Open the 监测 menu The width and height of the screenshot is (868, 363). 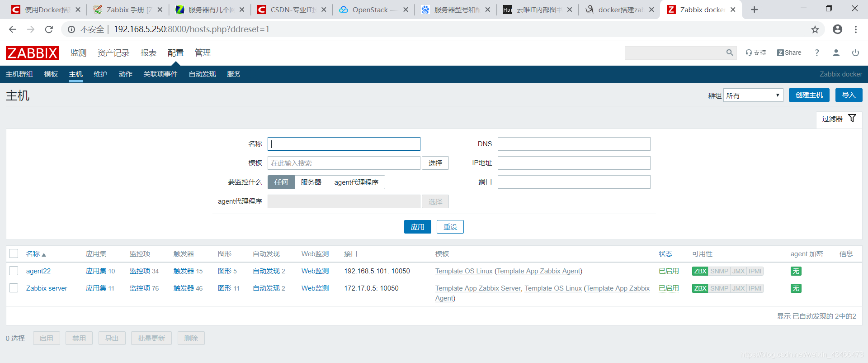tap(78, 53)
